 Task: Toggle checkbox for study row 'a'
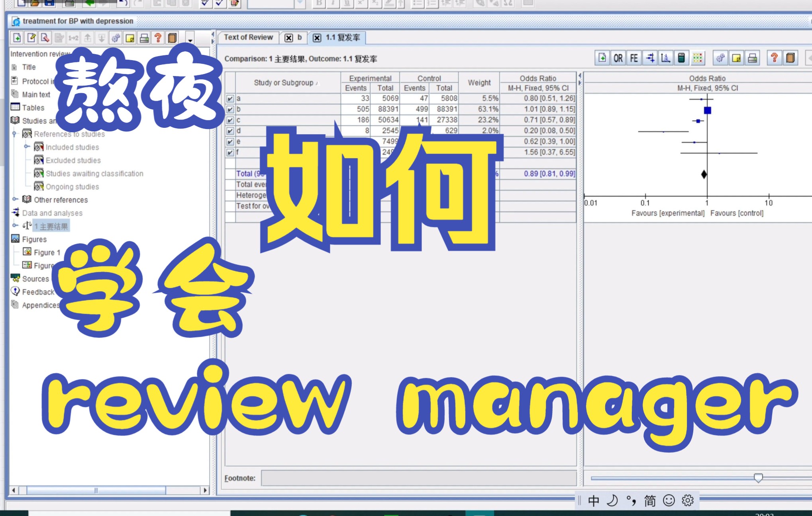click(x=229, y=98)
